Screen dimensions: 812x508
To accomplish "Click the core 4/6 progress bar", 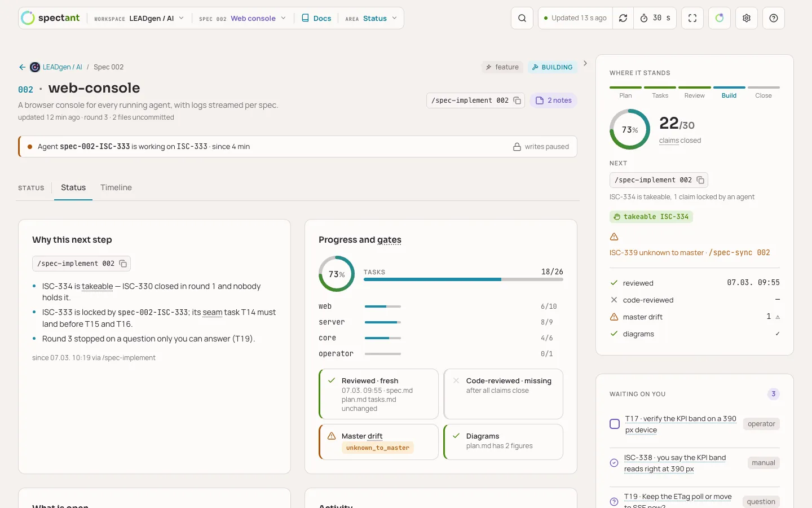I will [383, 338].
